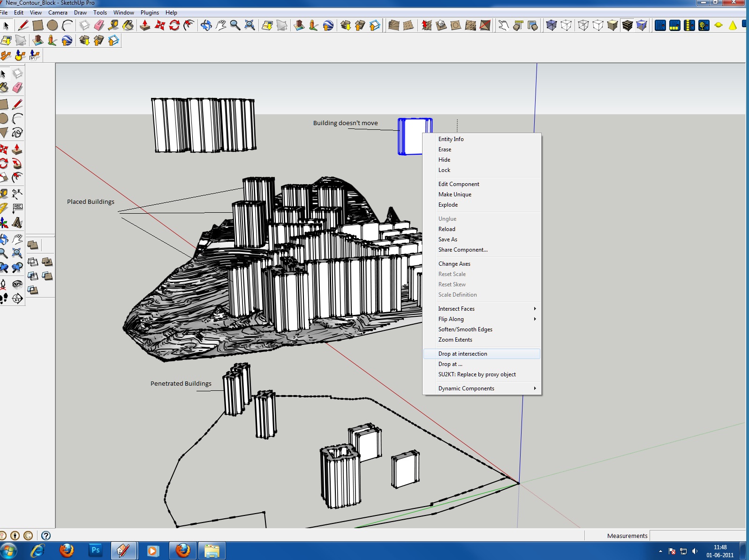Open Photoshop from the taskbar
Screen dimensions: 749x560
coord(96,550)
